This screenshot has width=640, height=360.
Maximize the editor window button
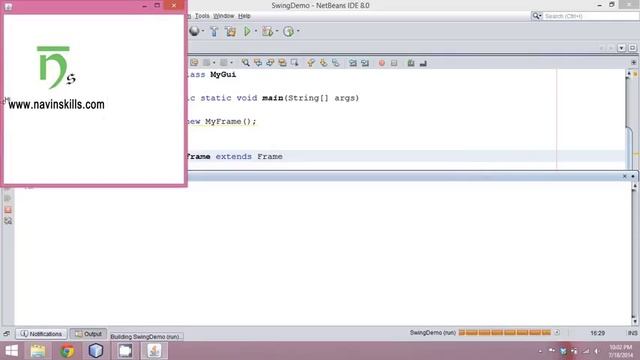[x=632, y=48]
